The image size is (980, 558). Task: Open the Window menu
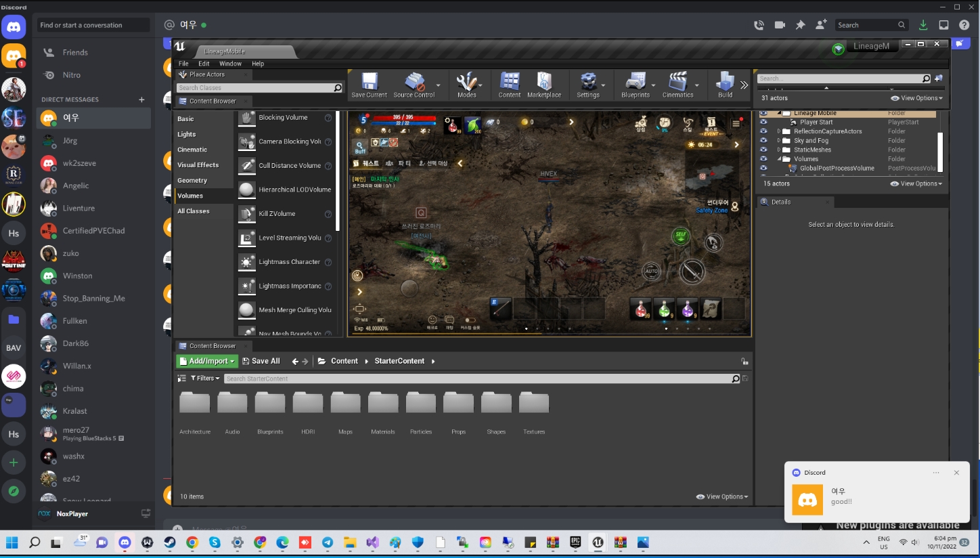230,64
